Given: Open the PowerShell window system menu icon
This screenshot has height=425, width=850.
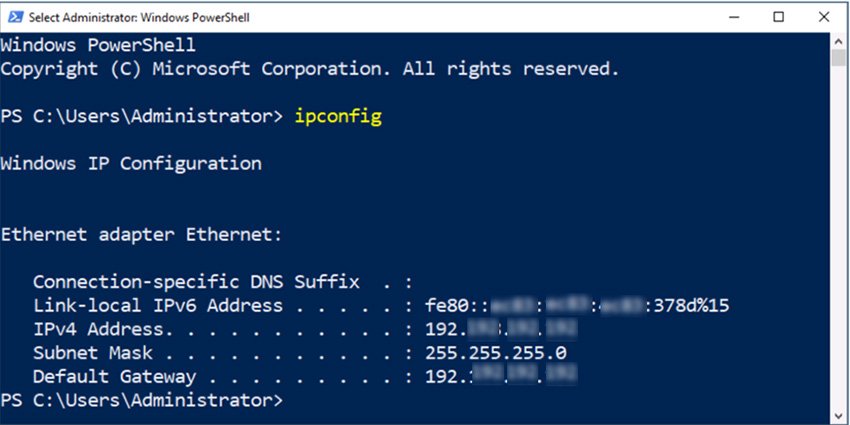Looking at the screenshot, I should 13,17.
